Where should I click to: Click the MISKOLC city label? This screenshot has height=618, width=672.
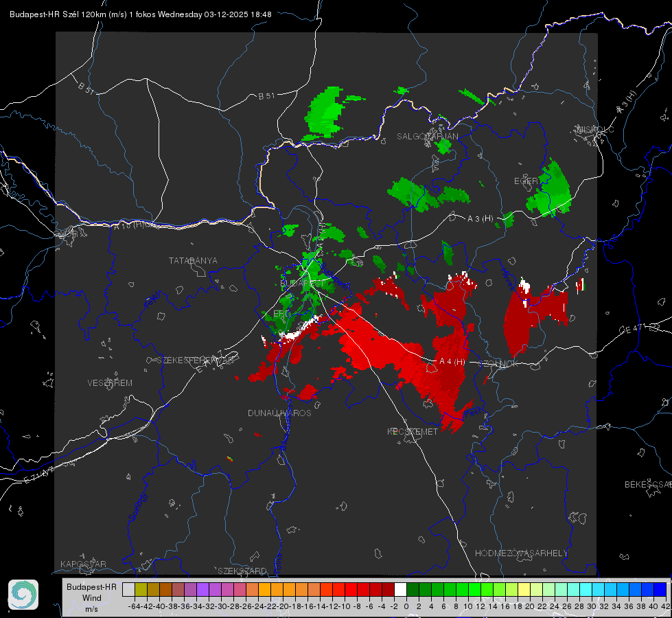click(595, 129)
